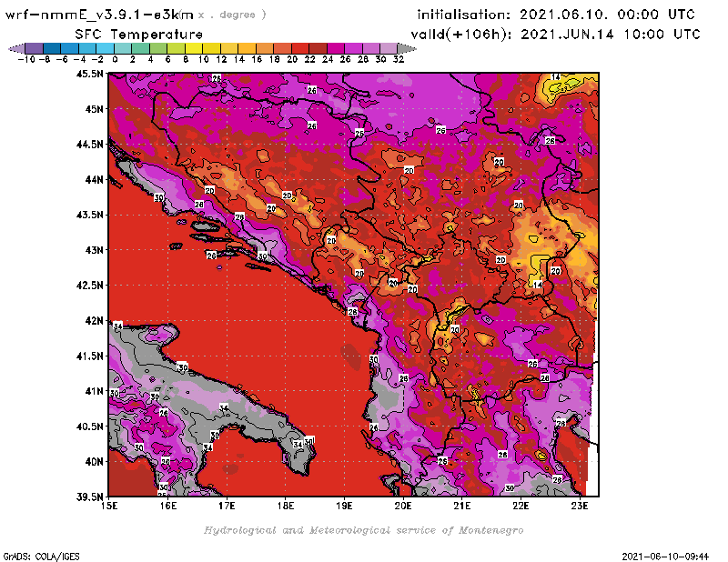
Task: Click the '21E' longitude axis label
Action: (x=462, y=506)
